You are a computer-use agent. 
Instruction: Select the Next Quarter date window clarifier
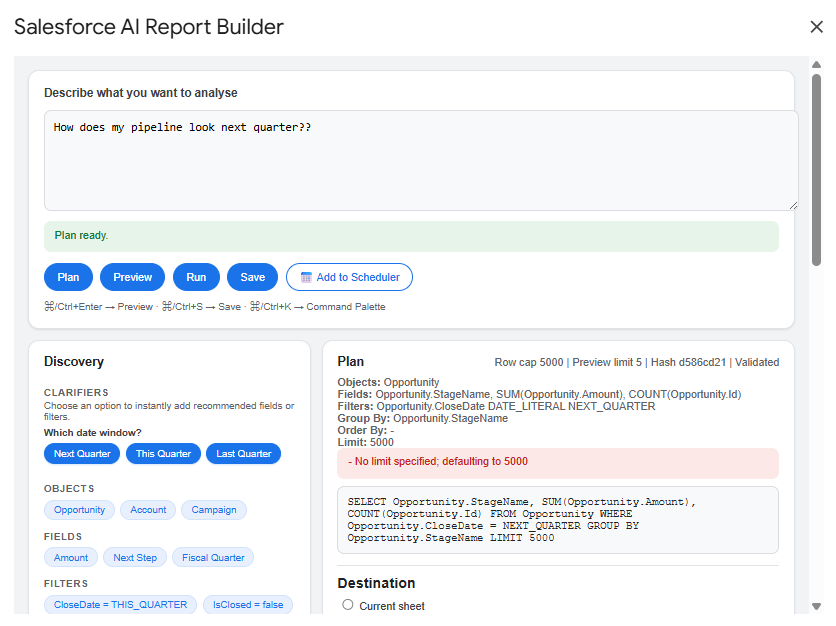coord(81,453)
